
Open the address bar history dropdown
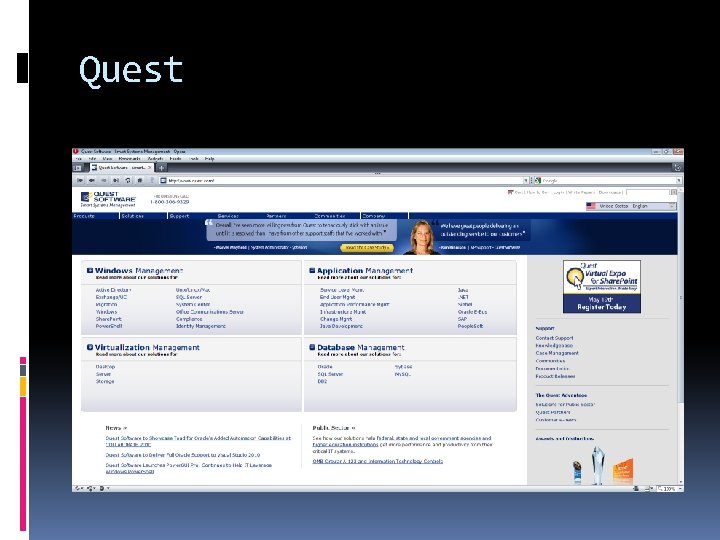[526, 180]
